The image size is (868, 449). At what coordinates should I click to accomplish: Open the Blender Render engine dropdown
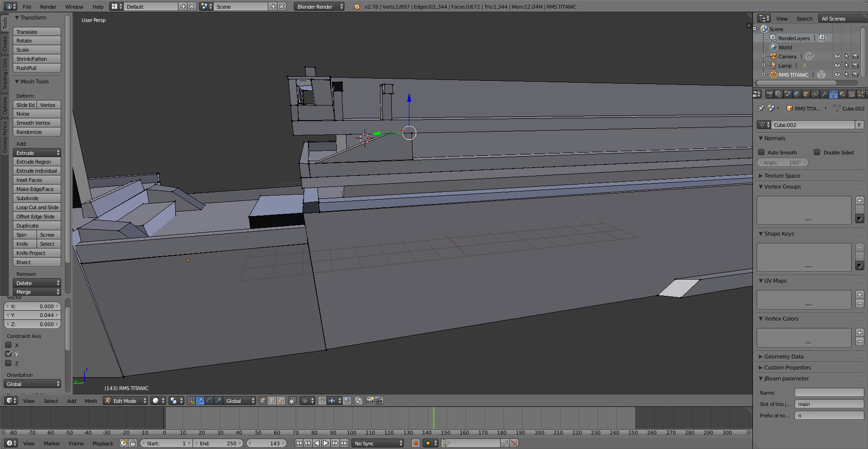(x=319, y=6)
